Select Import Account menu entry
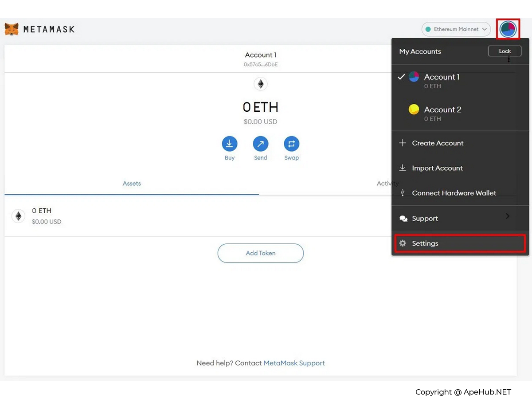This screenshot has height=399, width=532. tap(437, 168)
